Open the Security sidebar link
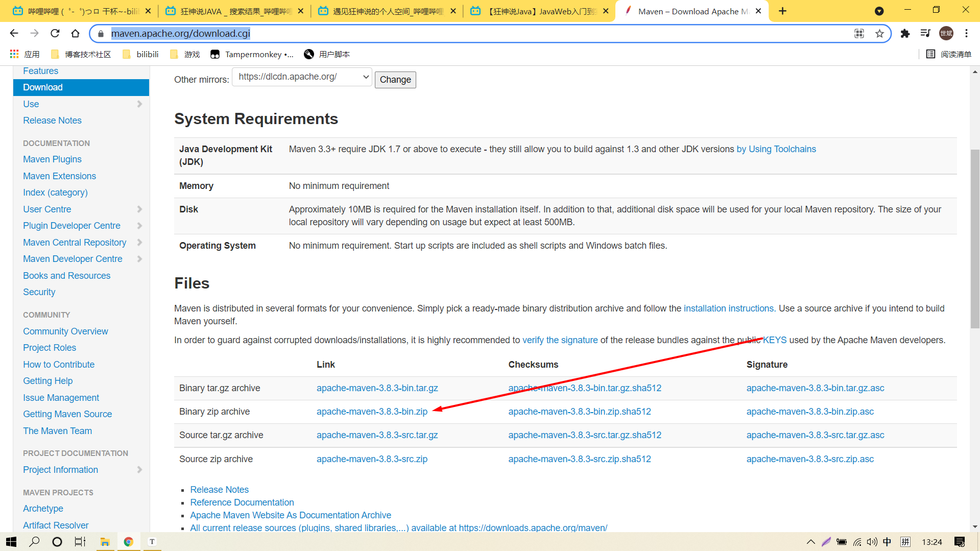Image resolution: width=980 pixels, height=551 pixels. click(39, 292)
